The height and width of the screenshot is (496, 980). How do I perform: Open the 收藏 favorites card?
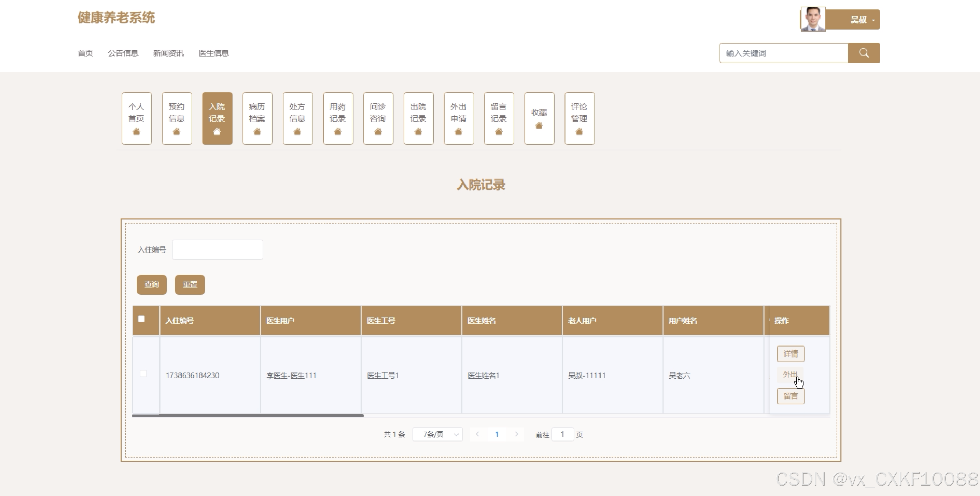539,118
